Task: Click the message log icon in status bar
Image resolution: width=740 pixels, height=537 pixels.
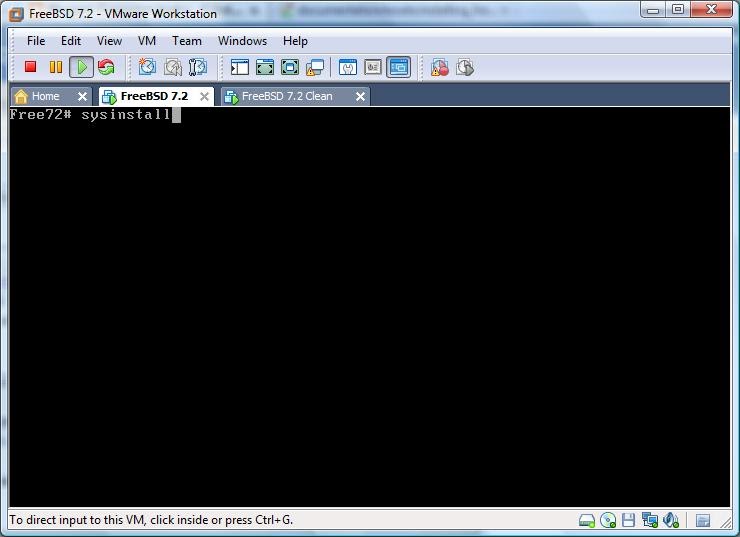Action: 703,520
